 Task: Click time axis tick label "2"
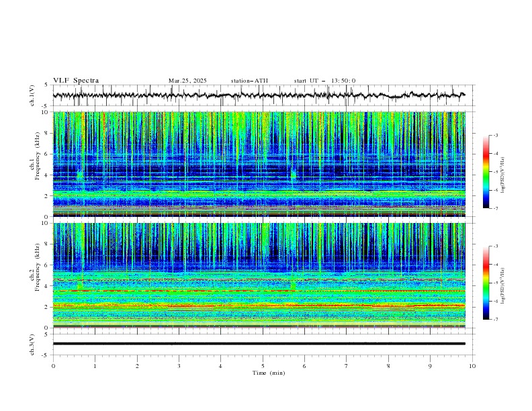[137, 366]
